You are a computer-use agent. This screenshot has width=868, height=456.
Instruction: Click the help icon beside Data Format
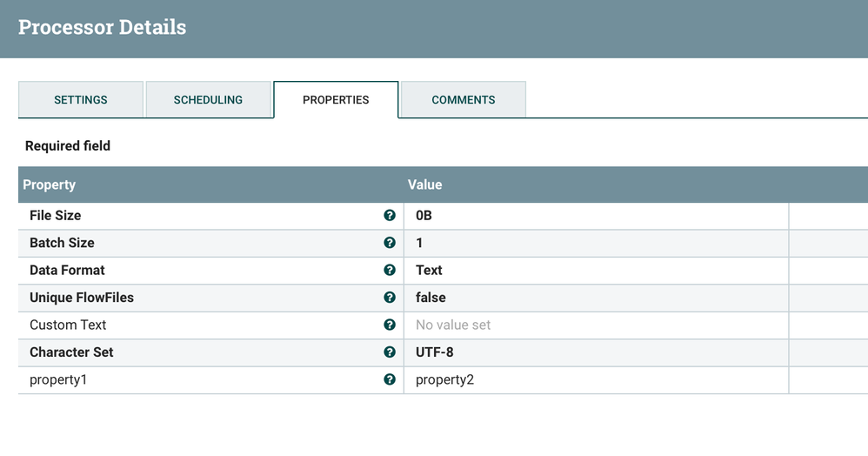[390, 271]
